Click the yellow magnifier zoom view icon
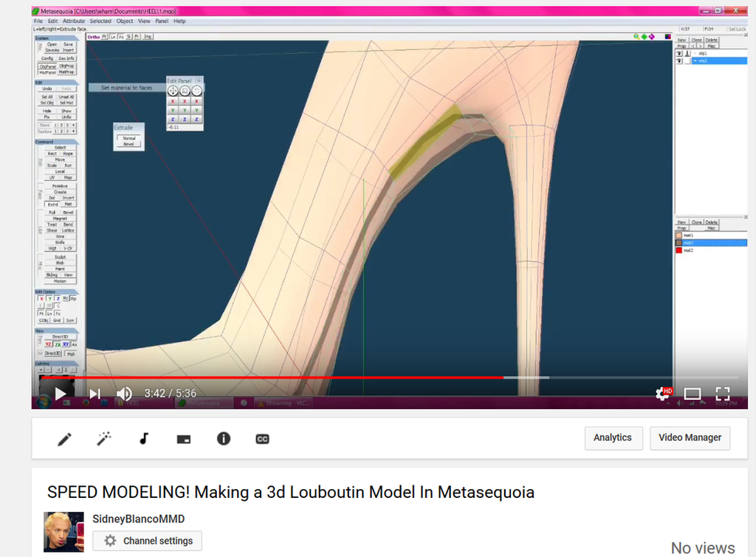 point(636,37)
